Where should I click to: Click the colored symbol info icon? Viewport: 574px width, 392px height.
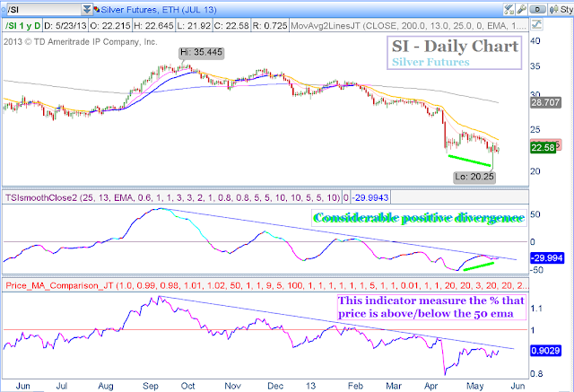pos(97,10)
